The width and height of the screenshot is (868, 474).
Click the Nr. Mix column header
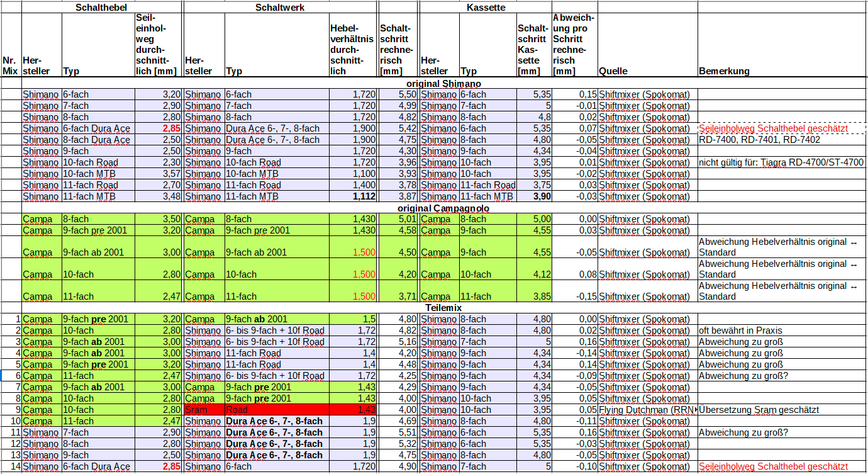click(x=10, y=65)
